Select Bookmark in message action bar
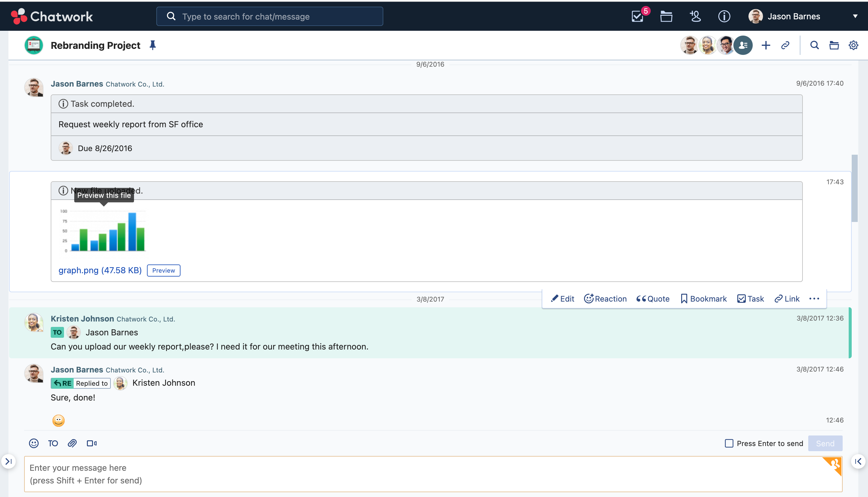 (x=703, y=299)
